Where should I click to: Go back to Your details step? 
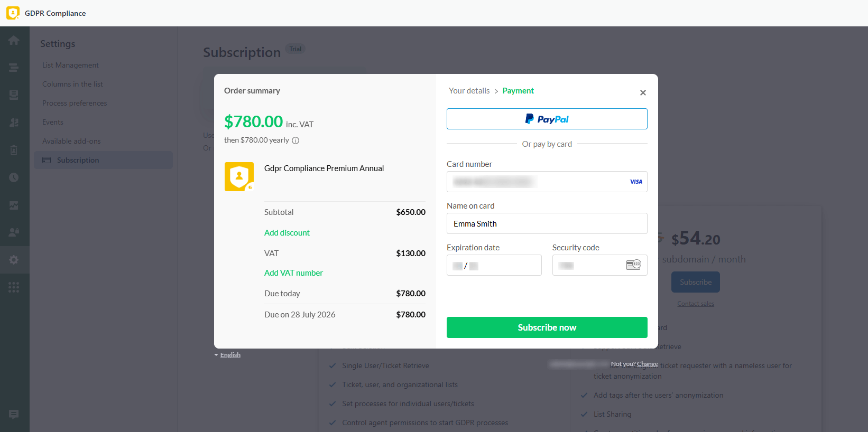(469, 91)
